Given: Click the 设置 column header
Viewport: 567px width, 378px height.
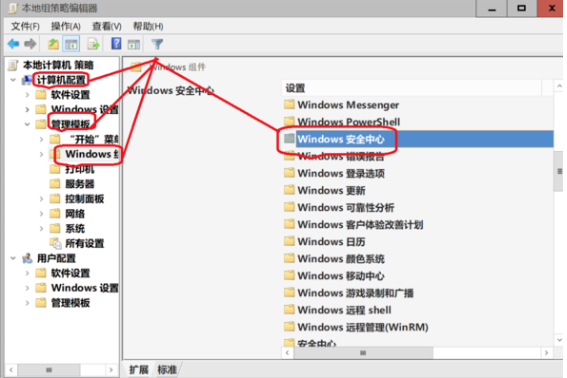Looking at the screenshot, I should click(x=412, y=88).
